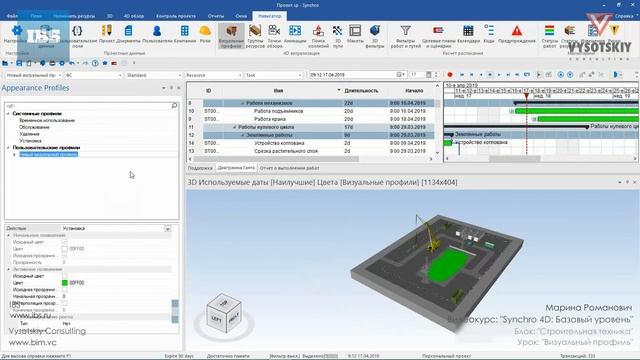Collapse the Пользовательские профили tree node
This screenshot has width=640, height=360.
tap(8, 148)
